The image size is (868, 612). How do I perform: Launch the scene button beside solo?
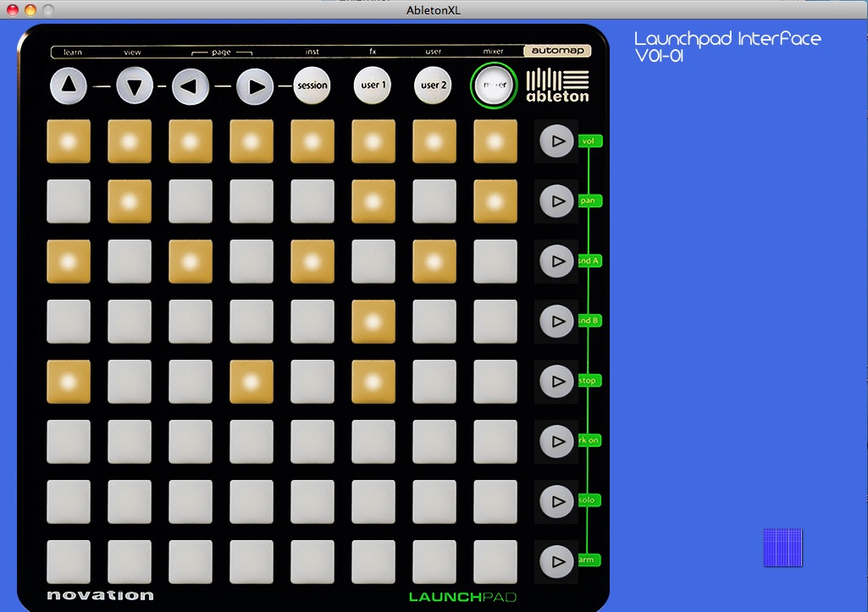coord(557,501)
